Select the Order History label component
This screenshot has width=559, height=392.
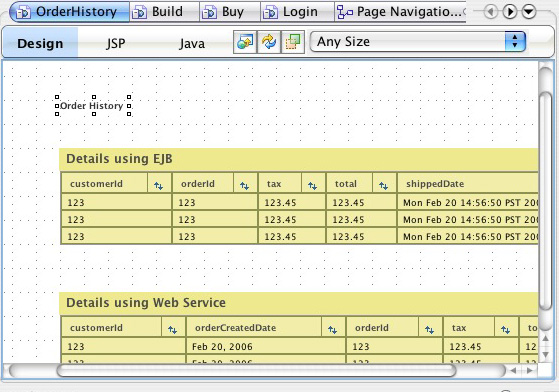(x=92, y=105)
